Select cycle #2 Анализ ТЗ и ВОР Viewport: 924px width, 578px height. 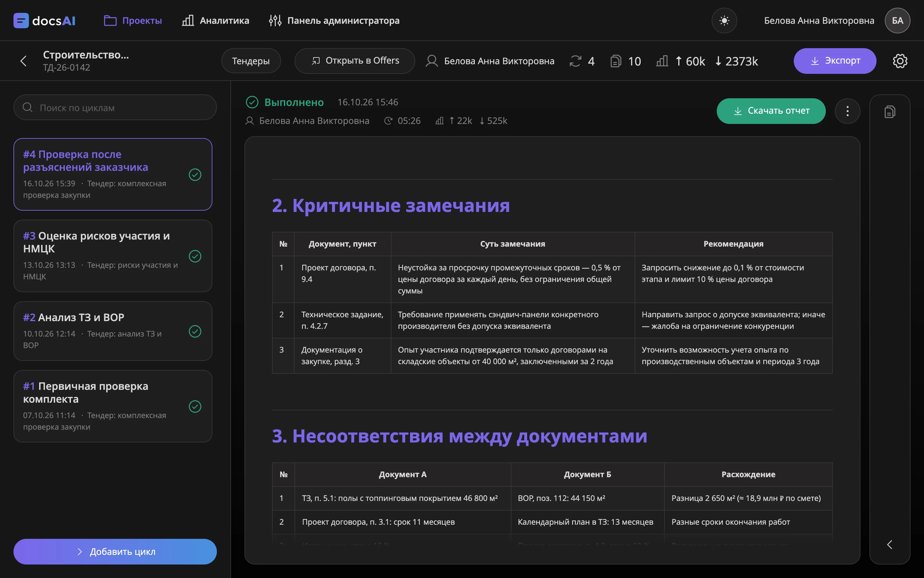(x=113, y=331)
